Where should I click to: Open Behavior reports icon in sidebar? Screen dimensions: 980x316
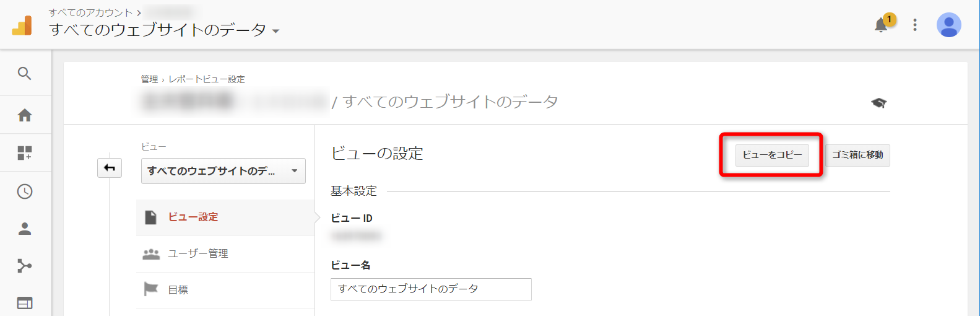pos(25,303)
